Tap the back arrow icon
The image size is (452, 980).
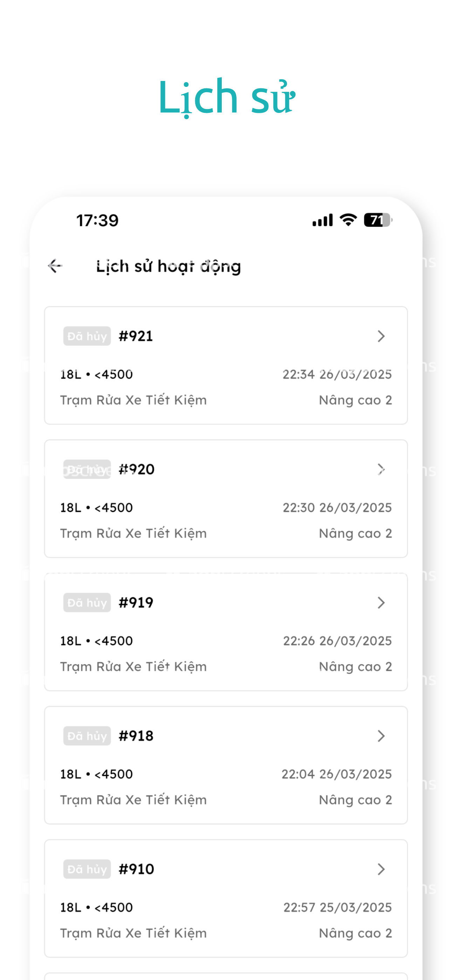(55, 266)
